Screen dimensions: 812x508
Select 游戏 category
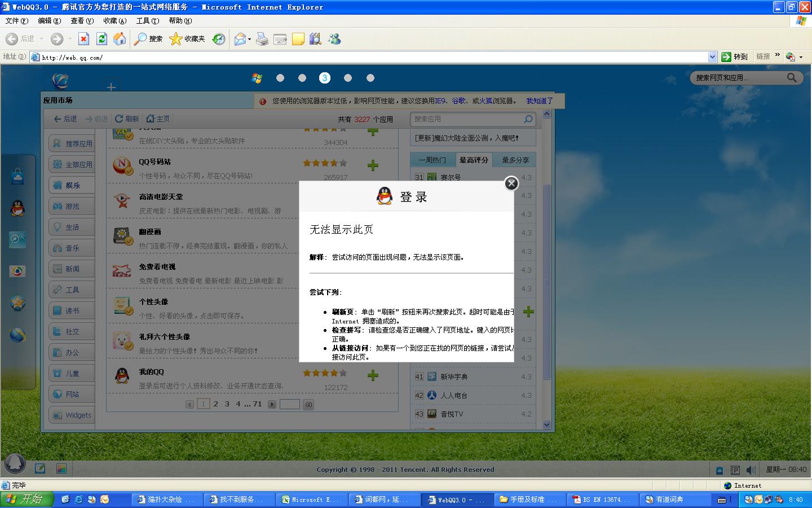(71, 206)
